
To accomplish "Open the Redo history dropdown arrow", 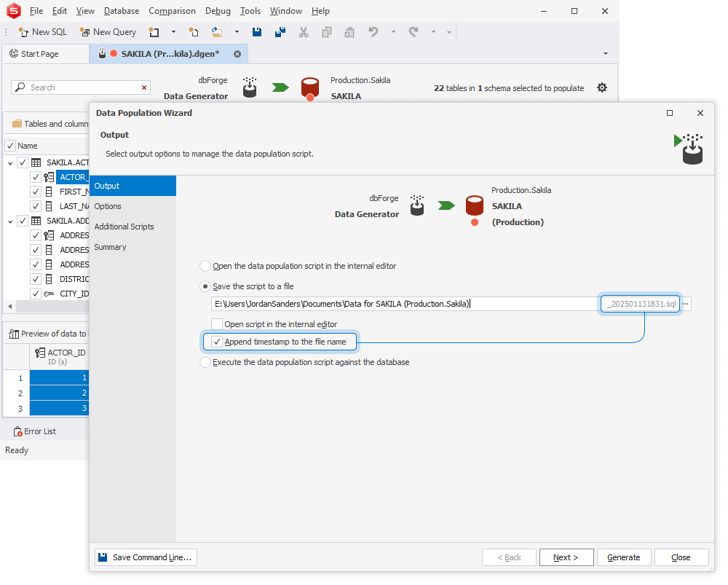I will coord(433,32).
